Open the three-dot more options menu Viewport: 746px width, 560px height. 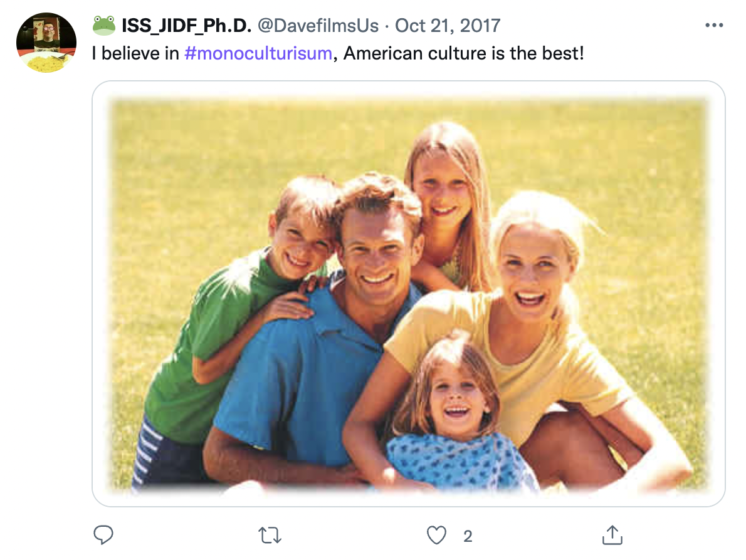[714, 25]
